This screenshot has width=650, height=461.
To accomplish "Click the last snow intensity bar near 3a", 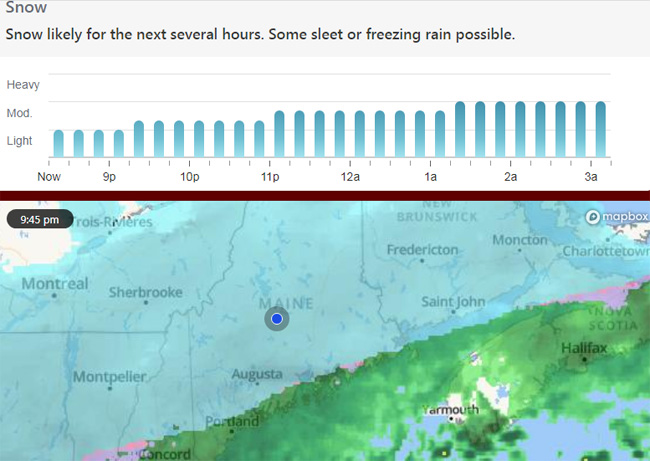I will [x=601, y=129].
